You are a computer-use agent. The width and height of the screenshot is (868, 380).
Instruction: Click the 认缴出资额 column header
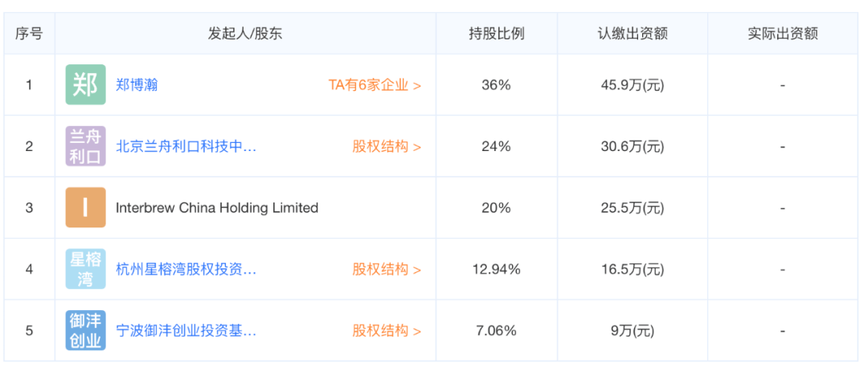click(x=633, y=33)
